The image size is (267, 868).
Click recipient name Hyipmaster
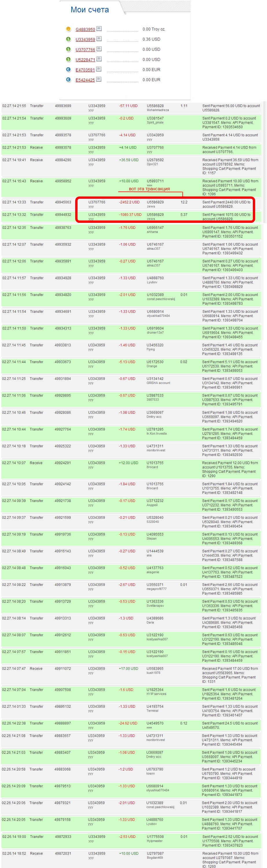pos(155,841)
